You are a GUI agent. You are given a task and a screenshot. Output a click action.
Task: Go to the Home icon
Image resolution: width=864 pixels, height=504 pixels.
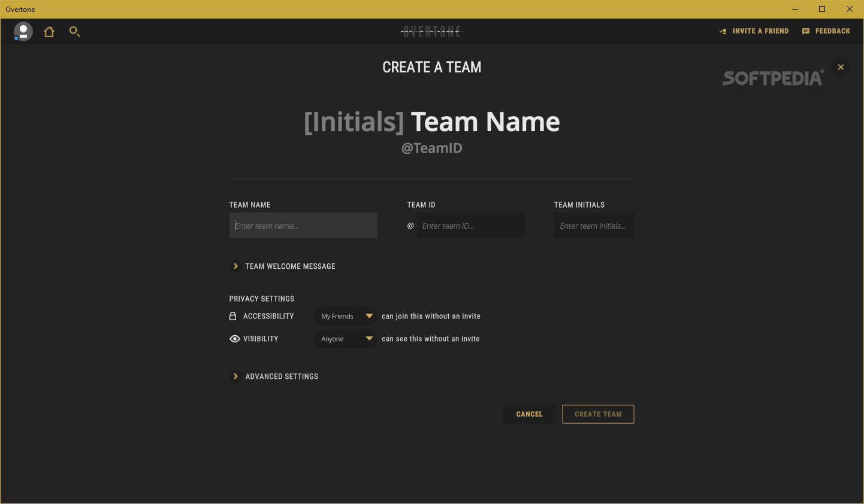click(49, 32)
